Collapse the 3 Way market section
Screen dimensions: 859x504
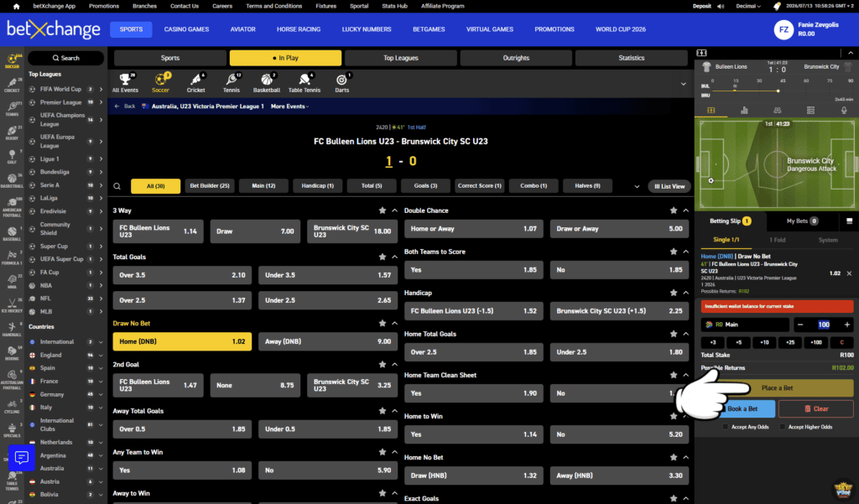[394, 210]
